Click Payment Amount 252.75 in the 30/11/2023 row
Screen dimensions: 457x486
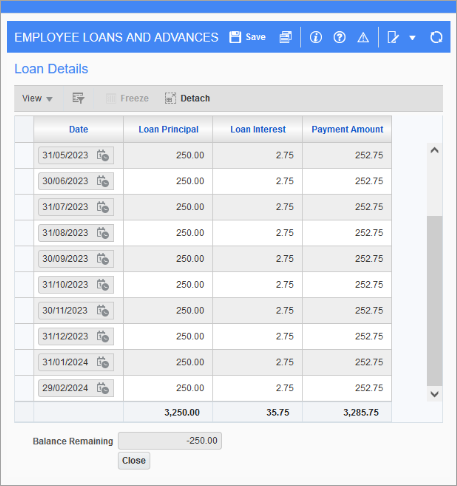pos(369,311)
